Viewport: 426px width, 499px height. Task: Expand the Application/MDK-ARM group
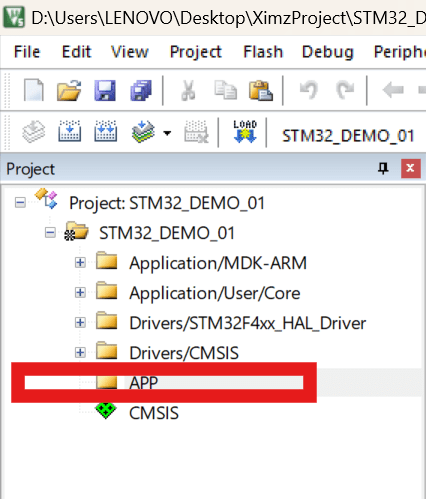80,263
